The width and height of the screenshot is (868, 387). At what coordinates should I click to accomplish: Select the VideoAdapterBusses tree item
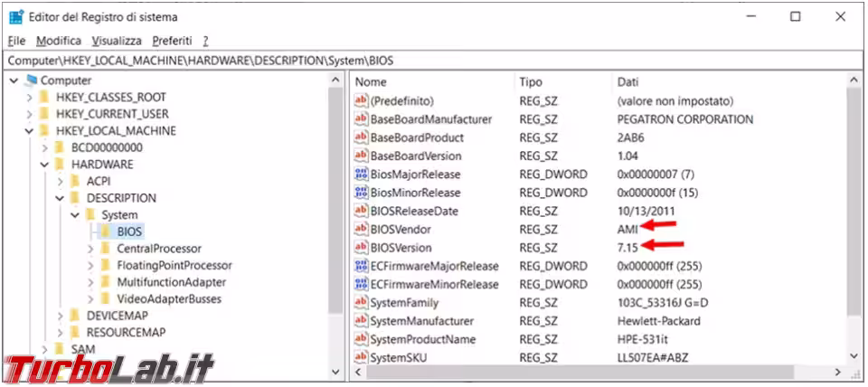(x=168, y=298)
